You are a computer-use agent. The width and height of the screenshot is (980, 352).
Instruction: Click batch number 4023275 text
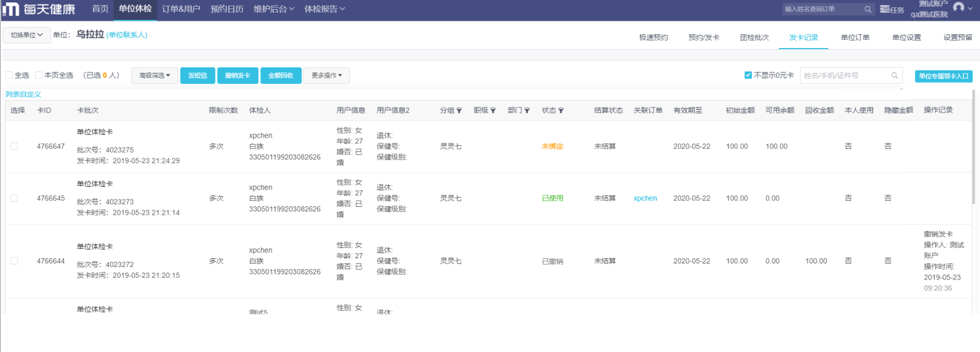(x=119, y=150)
